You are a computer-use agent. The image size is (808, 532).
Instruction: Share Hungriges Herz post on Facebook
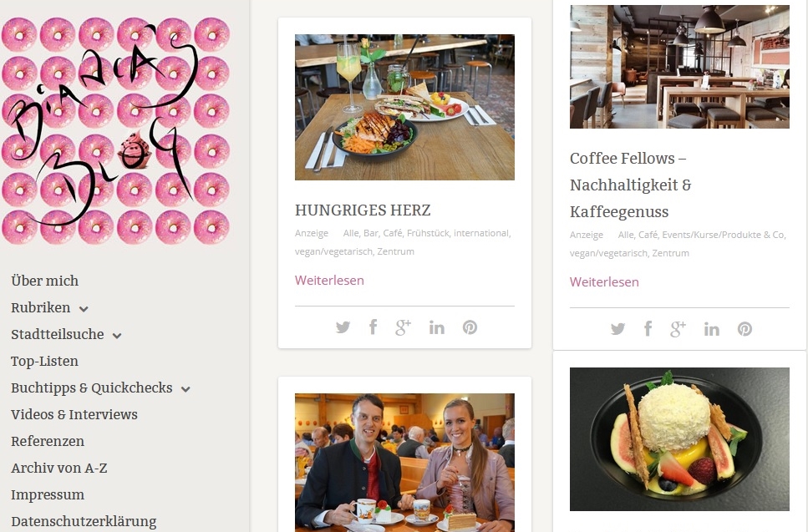pos(373,327)
